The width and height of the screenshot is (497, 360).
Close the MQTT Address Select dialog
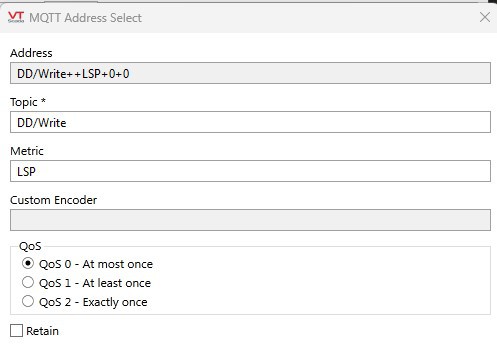(x=485, y=17)
